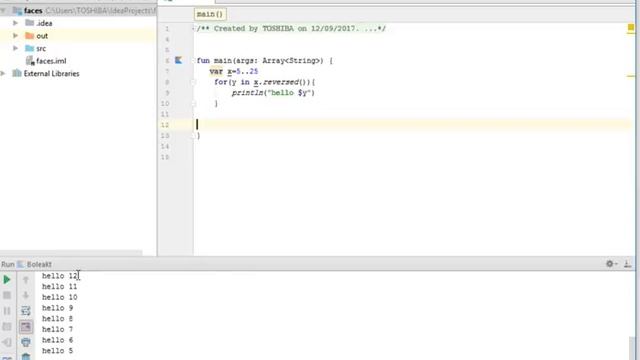640x360 pixels.
Task: Click the Run console vertical scrollbar
Action: point(632,347)
